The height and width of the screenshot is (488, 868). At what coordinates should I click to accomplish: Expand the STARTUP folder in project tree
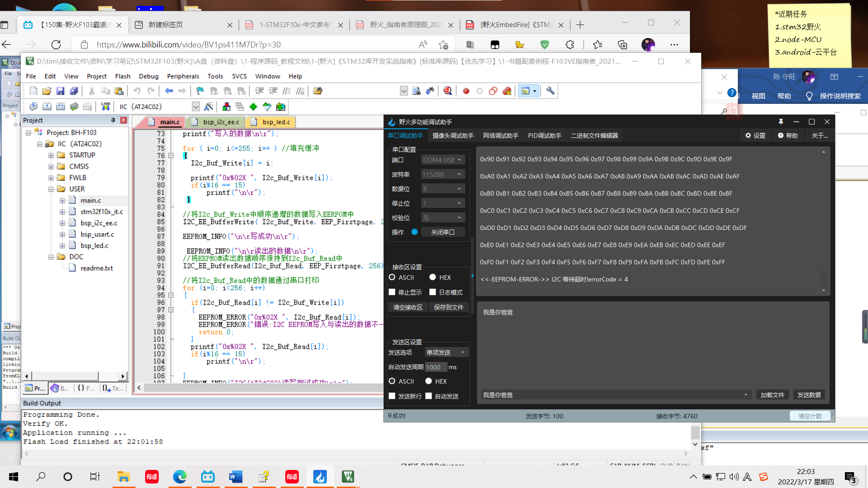[51, 155]
